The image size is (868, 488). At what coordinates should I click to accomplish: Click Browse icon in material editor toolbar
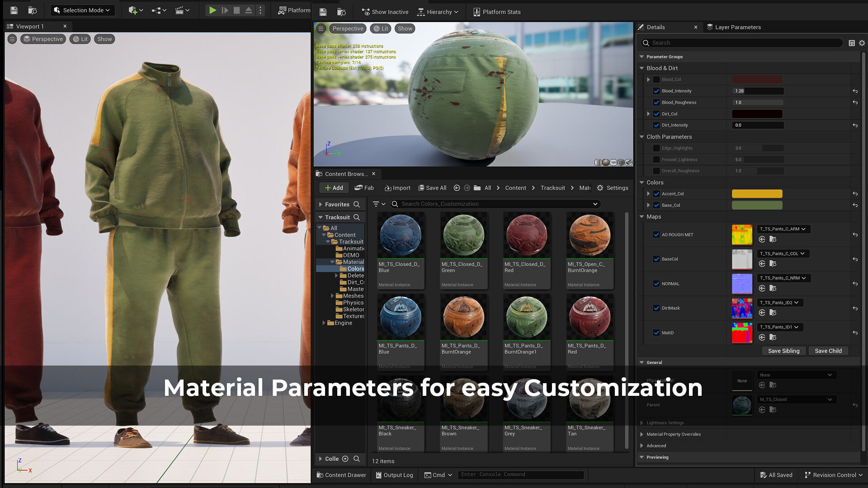[x=342, y=12]
